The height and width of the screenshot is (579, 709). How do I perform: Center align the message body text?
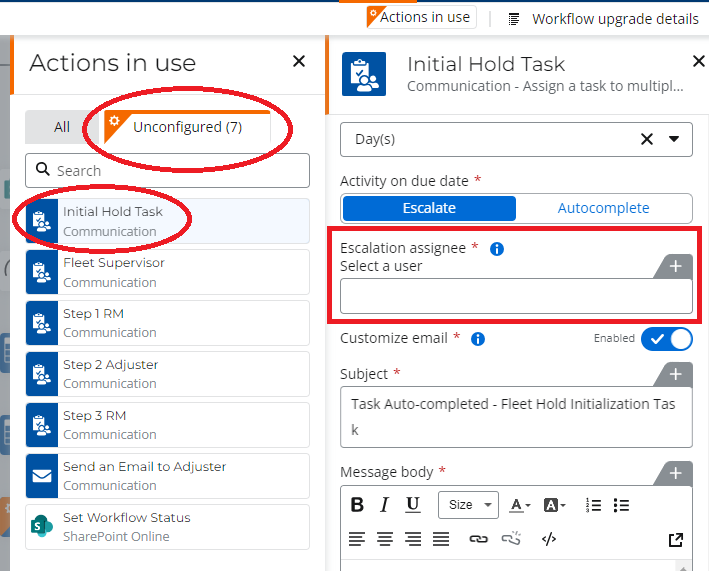(385, 539)
